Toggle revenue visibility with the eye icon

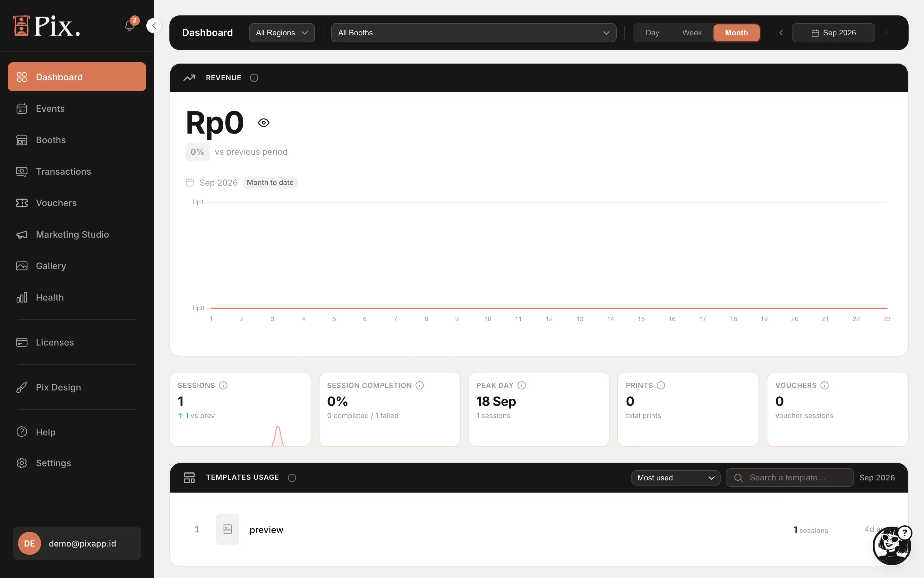[263, 123]
